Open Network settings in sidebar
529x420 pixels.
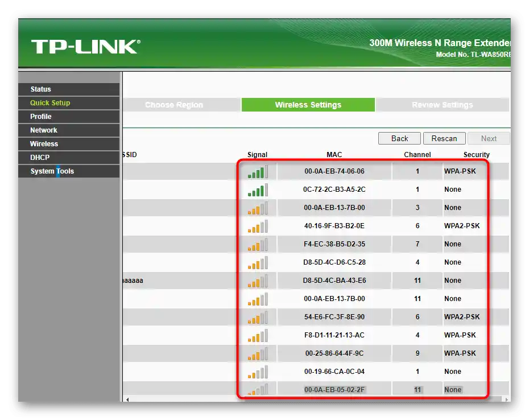(x=69, y=130)
